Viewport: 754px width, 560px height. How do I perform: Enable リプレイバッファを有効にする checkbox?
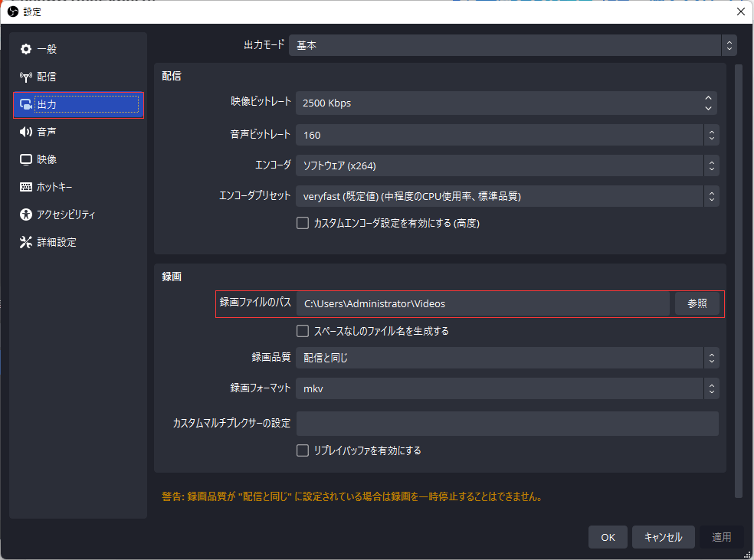tap(303, 450)
